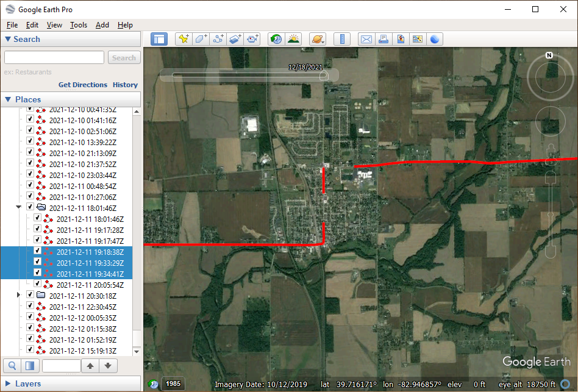Select the Add Path tool
Image resolution: width=578 pixels, height=392 pixels.
218,39
